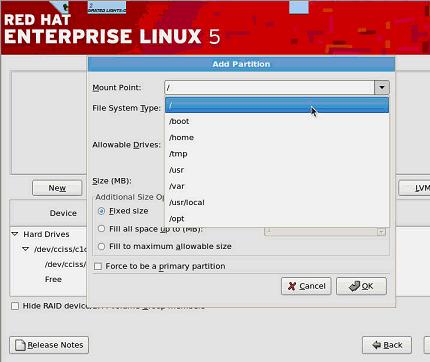Click the arrow icon on Back button
The width and height of the screenshot is (430, 362).
point(377,345)
